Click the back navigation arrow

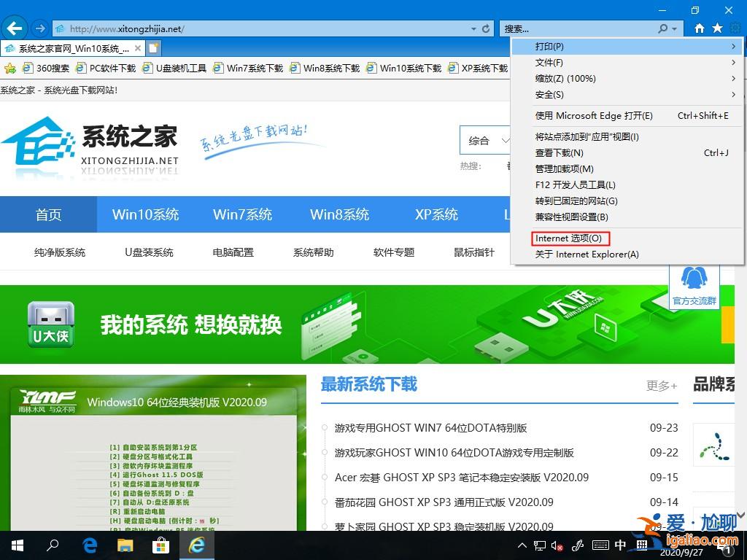[x=15, y=28]
